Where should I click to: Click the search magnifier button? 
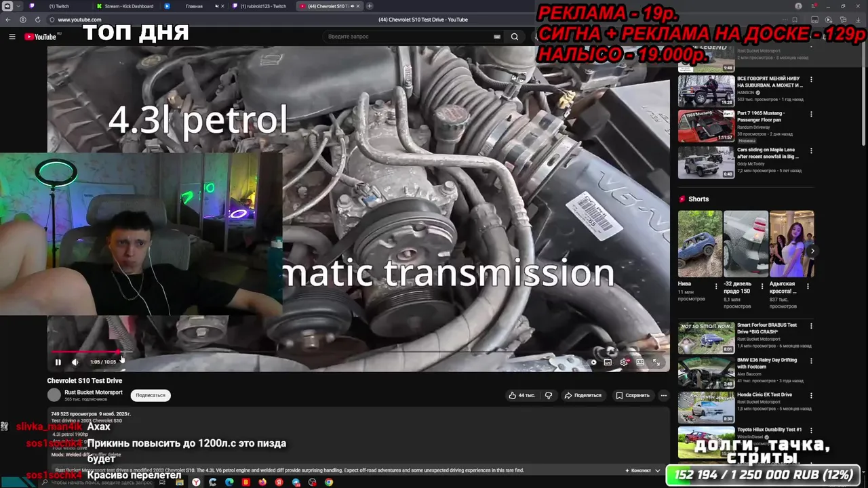tap(515, 37)
